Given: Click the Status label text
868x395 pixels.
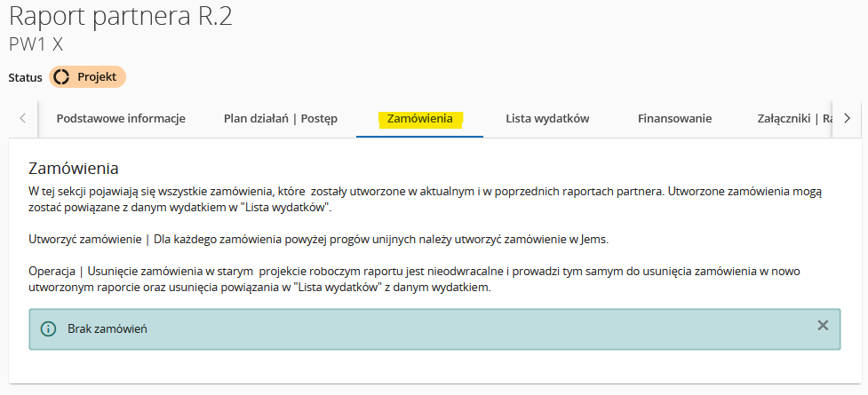Looking at the screenshot, I should pos(26,78).
